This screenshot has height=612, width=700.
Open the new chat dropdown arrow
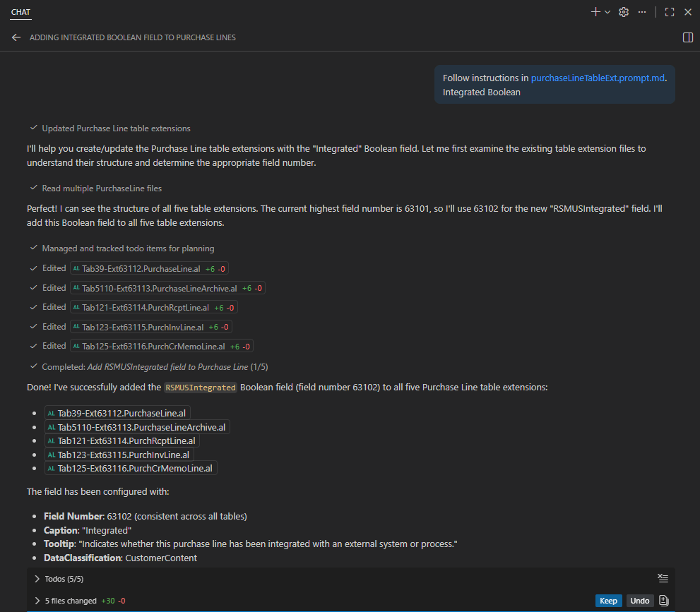click(607, 12)
